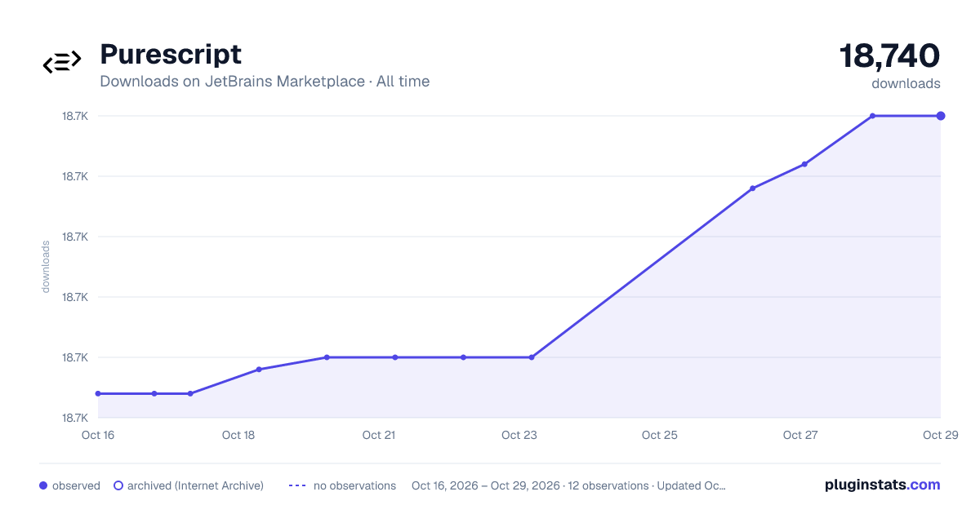Click the "no observations" legend label
This screenshot has height=514, width=980.
354,485
